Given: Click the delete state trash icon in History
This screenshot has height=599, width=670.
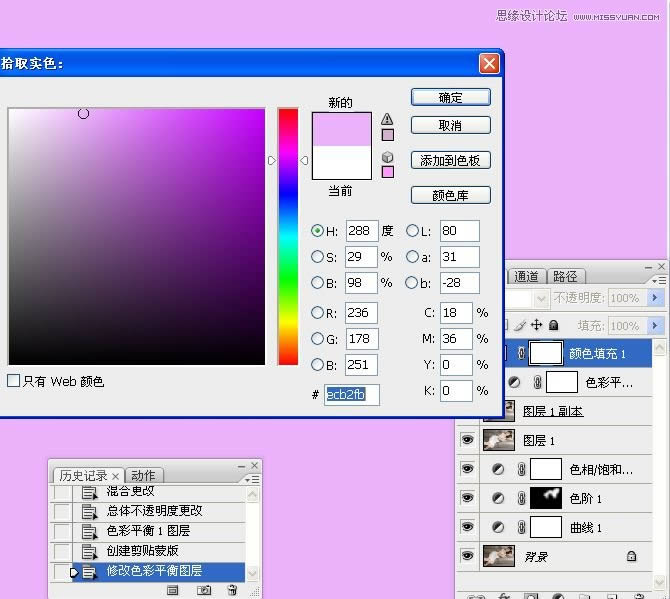Looking at the screenshot, I should click(232, 591).
